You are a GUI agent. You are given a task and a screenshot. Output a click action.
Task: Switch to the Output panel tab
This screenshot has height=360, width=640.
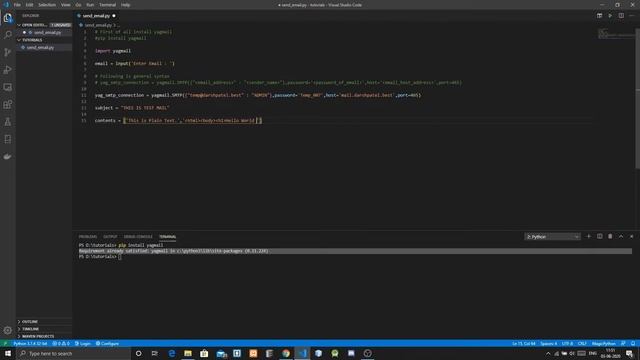(110, 237)
